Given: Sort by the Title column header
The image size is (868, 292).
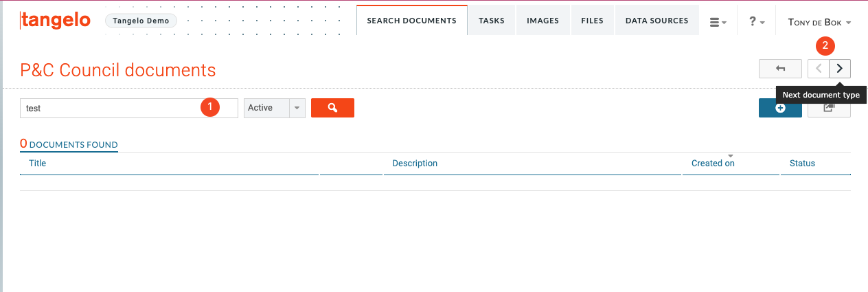Looking at the screenshot, I should tap(38, 164).
